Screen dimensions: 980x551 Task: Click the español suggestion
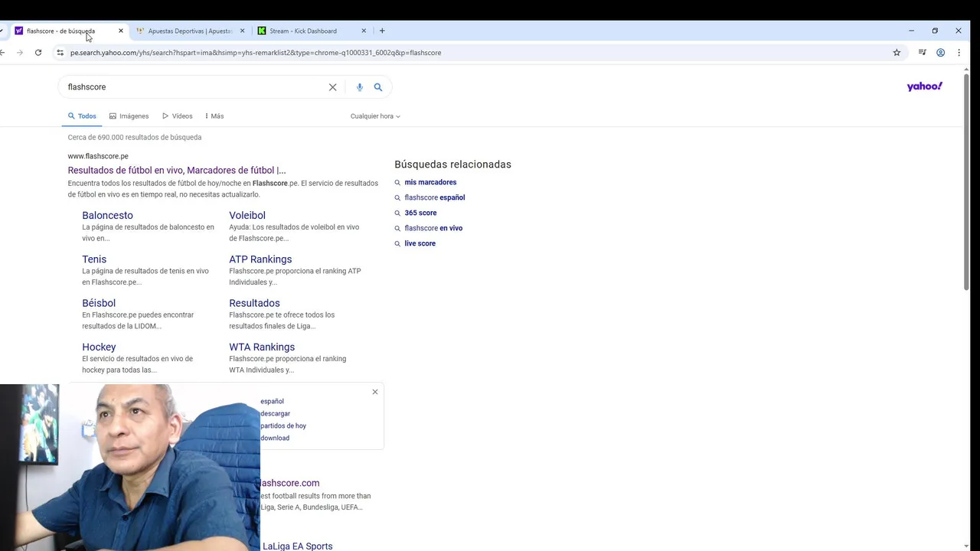coord(272,401)
